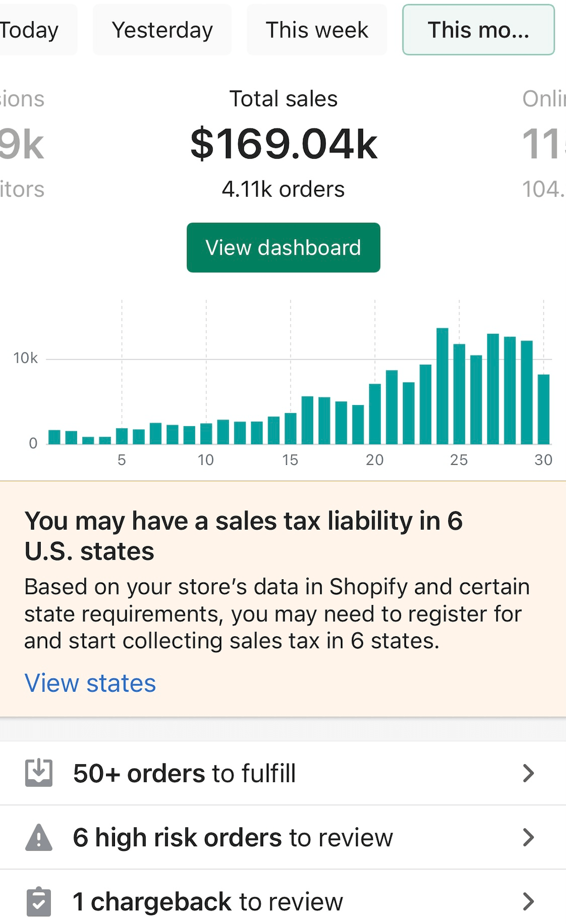Image resolution: width=566 pixels, height=924 pixels.
Task: Open 1 chargeback to review row
Action: (x=283, y=900)
